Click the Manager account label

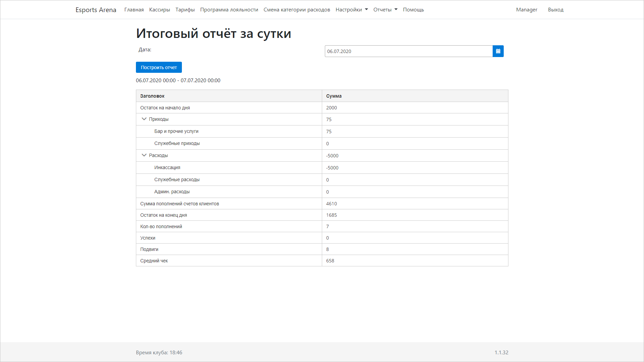(x=526, y=9)
